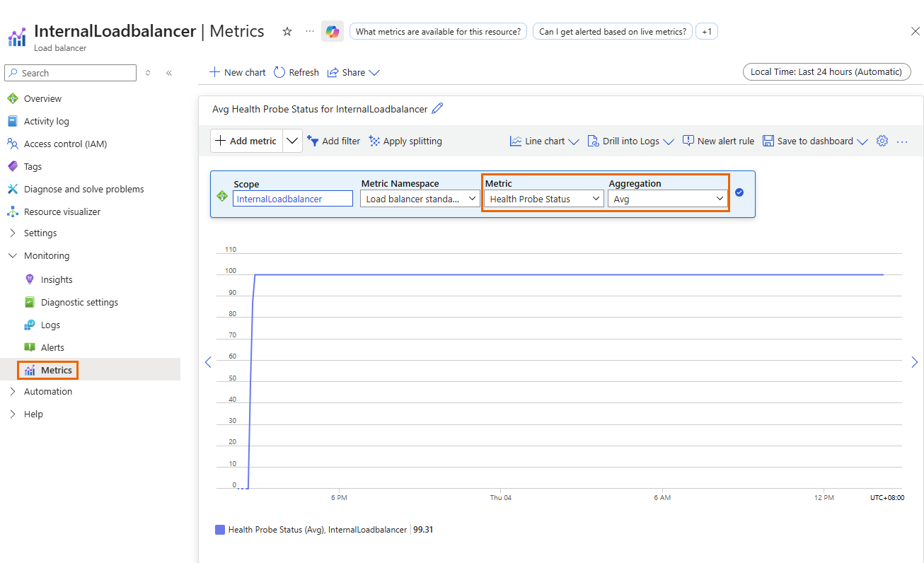This screenshot has width=924, height=563.
Task: Open Diagnose and solve problems
Action: click(x=83, y=189)
